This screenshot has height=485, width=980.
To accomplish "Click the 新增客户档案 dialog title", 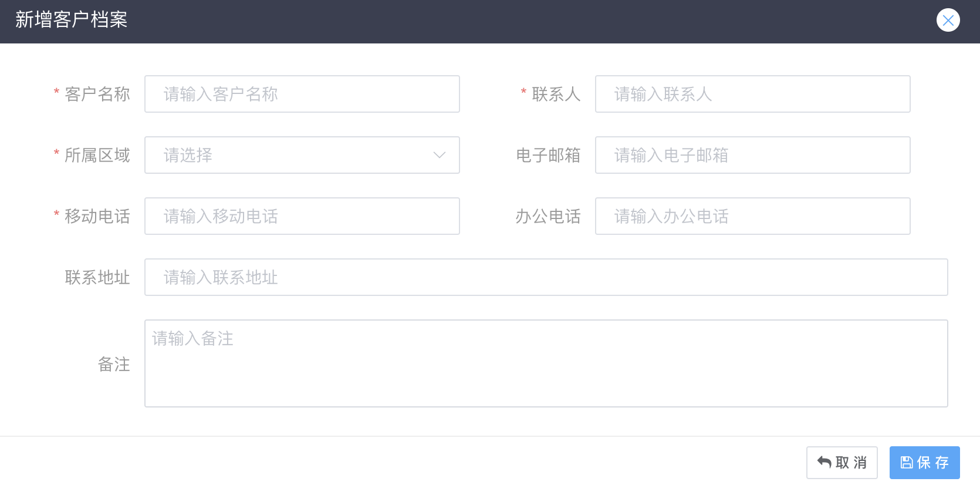I will point(72,20).
